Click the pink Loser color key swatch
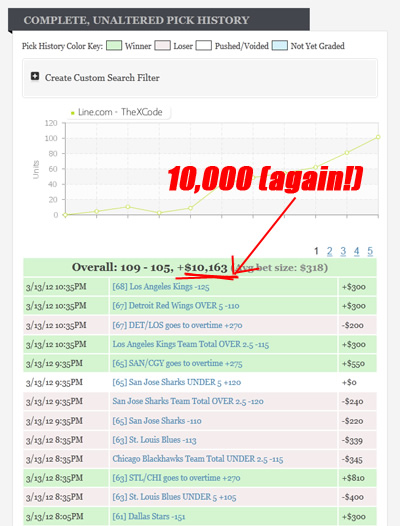400x526 pixels. coord(162,46)
